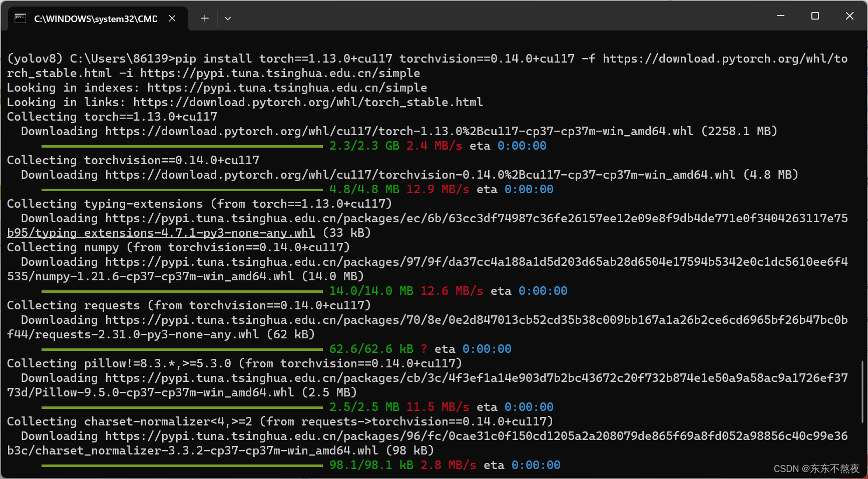Click the CMD terminal icon in the tab
Viewport: 868px width, 479px height.
20,19
